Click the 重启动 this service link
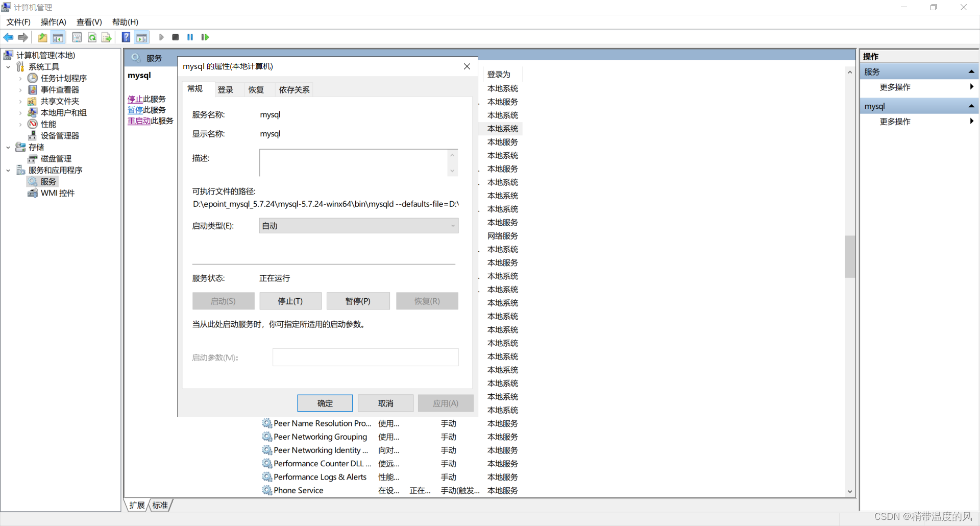 [x=139, y=121]
